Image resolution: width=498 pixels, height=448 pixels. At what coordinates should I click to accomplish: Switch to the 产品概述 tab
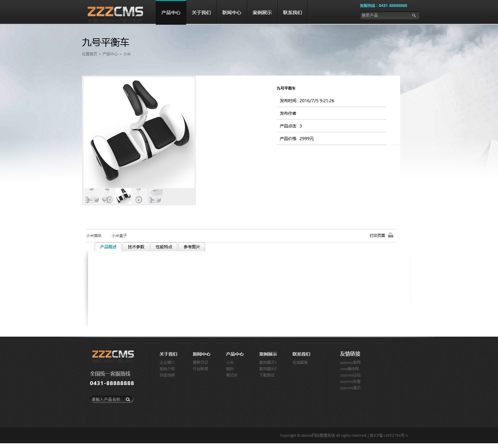108,247
